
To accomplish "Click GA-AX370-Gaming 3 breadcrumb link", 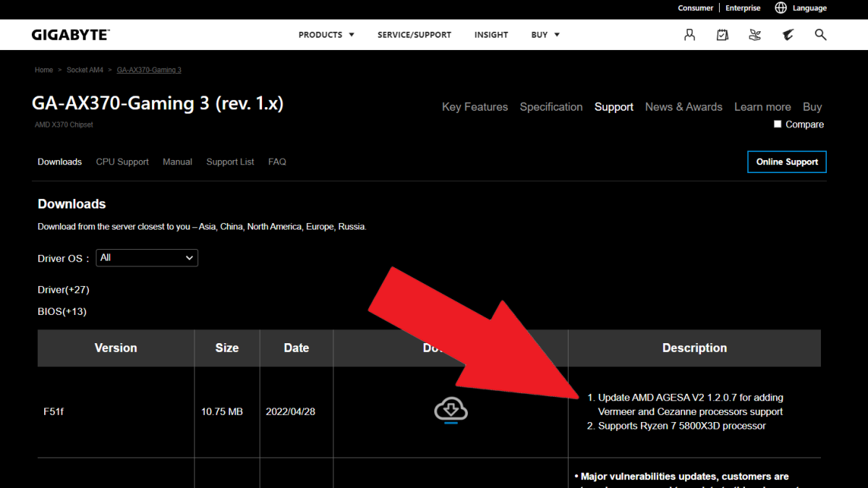I will pos(149,70).
